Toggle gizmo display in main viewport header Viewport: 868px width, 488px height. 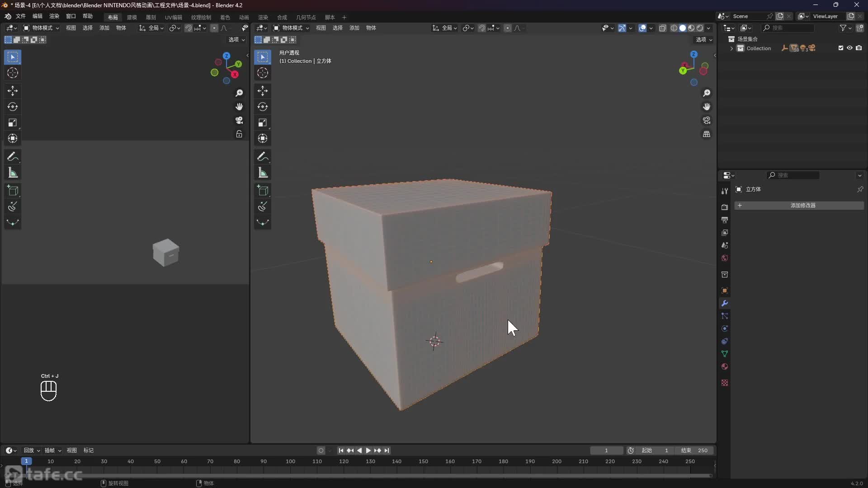pos(622,28)
